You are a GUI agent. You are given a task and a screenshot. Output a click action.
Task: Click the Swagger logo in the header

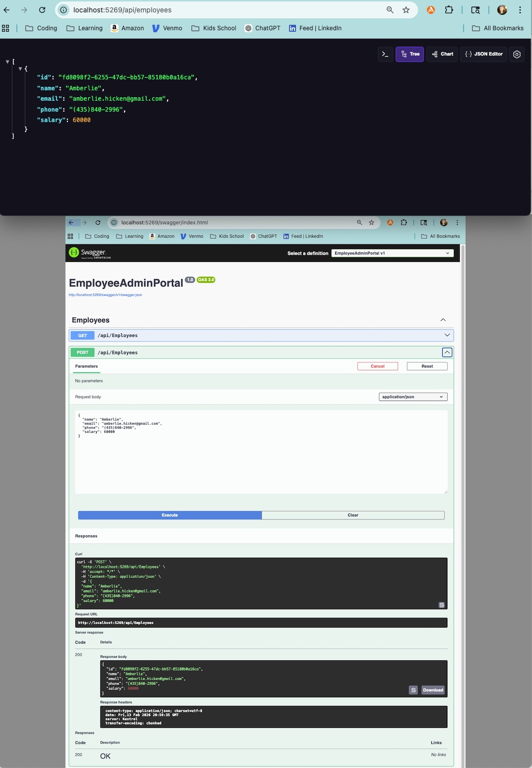(90, 253)
